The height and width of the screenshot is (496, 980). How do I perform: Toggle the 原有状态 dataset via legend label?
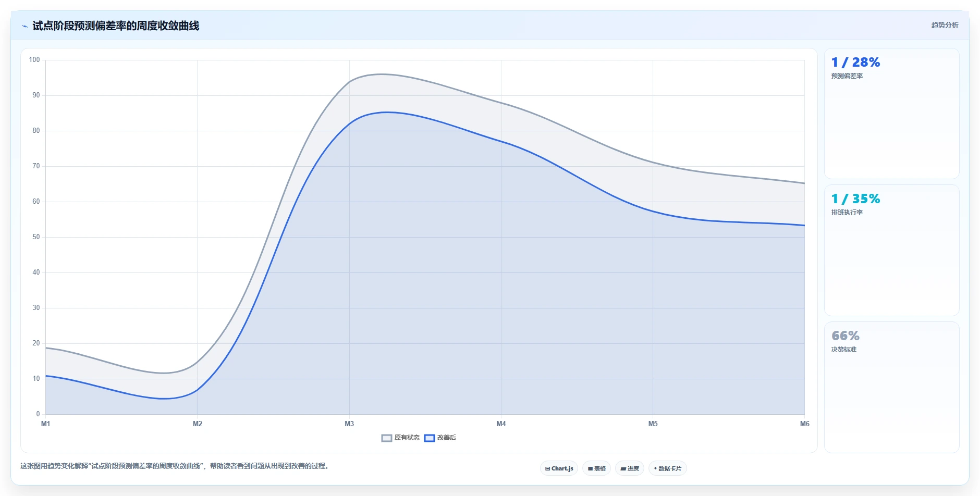coord(407,438)
